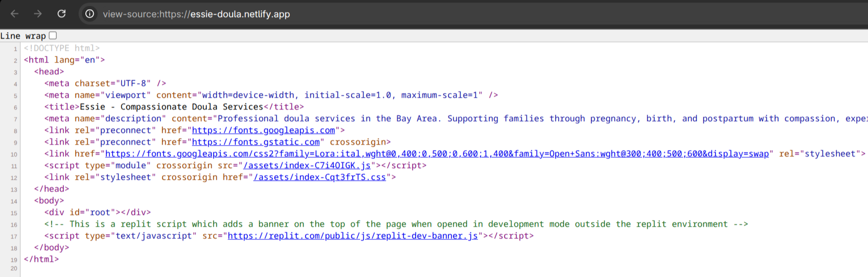Click the closing '</html>' tag

coord(41,259)
